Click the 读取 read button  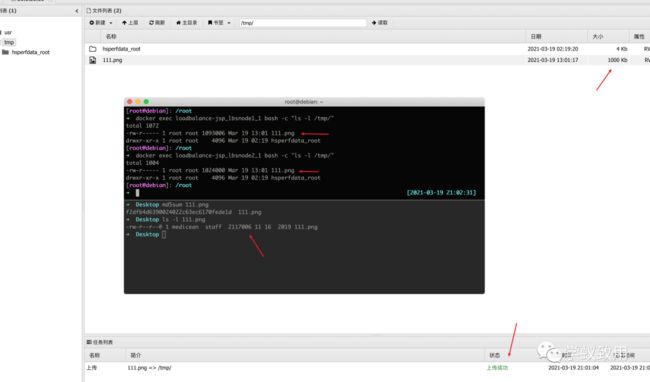point(379,23)
